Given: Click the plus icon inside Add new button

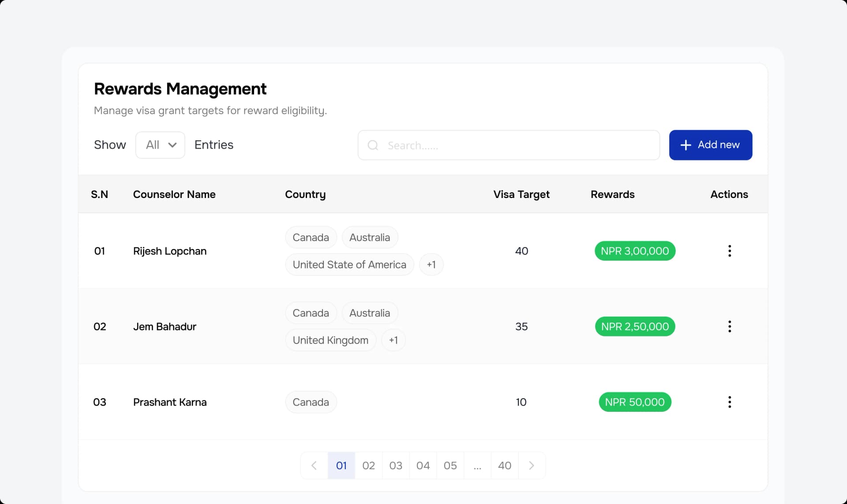Looking at the screenshot, I should [685, 145].
